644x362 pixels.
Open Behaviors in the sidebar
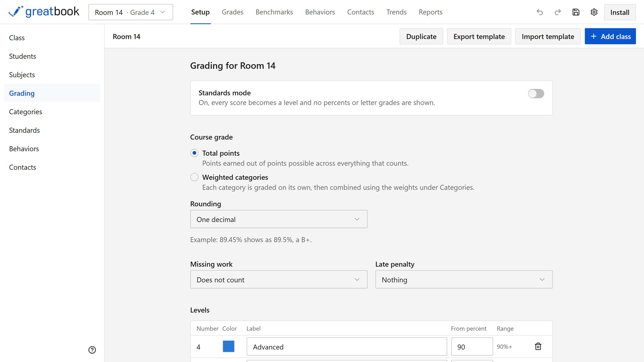coord(52,149)
